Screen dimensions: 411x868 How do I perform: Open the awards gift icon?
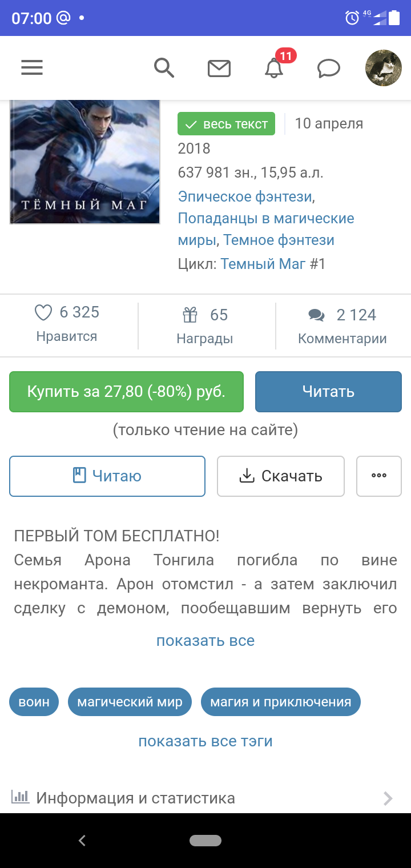(x=190, y=315)
